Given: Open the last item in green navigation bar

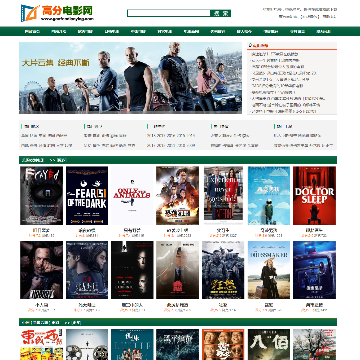Looking at the screenshot, I should 323,32.
